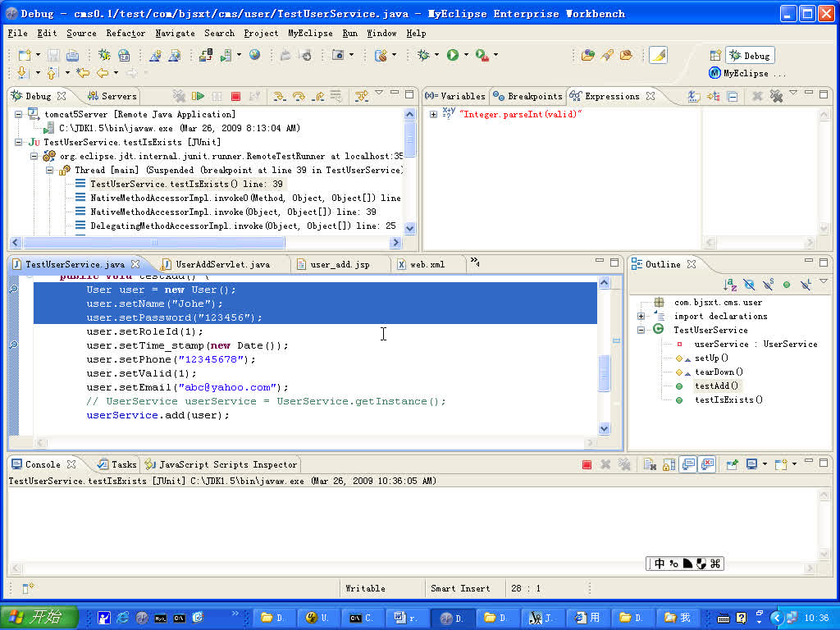Click Collapse All in Expressions view

733,97
